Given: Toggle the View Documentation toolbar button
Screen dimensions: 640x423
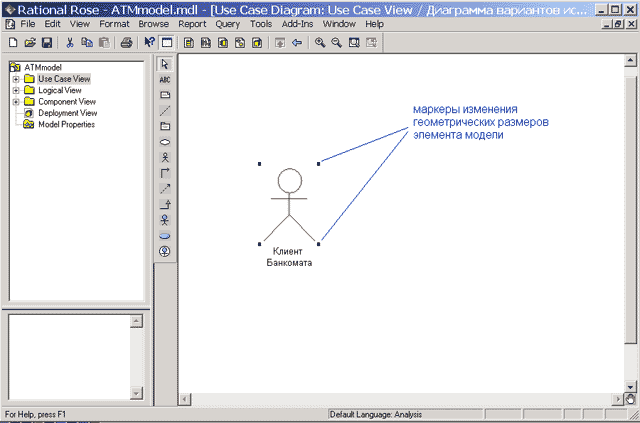Looking at the screenshot, I should (x=167, y=43).
